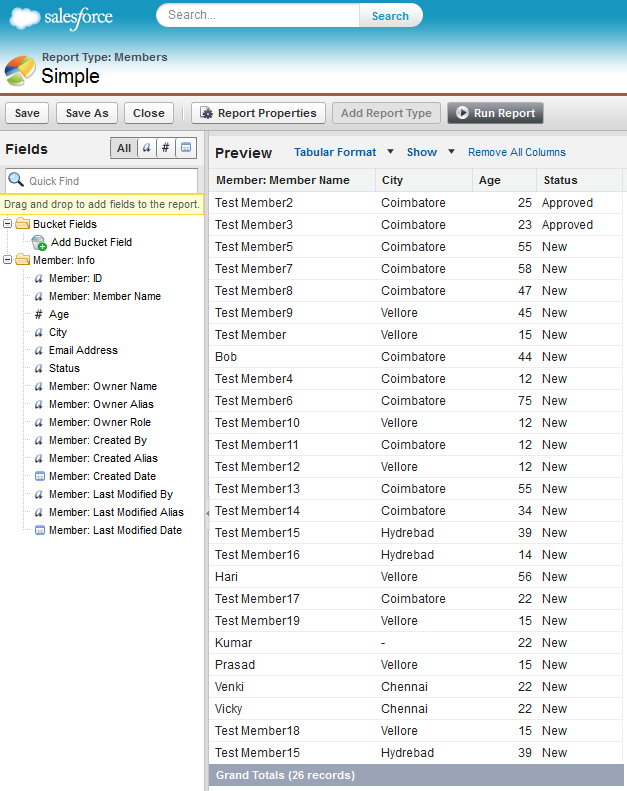Collapse the Bucket Fields folder
Screen dimensions: 627x791
click(8, 223)
